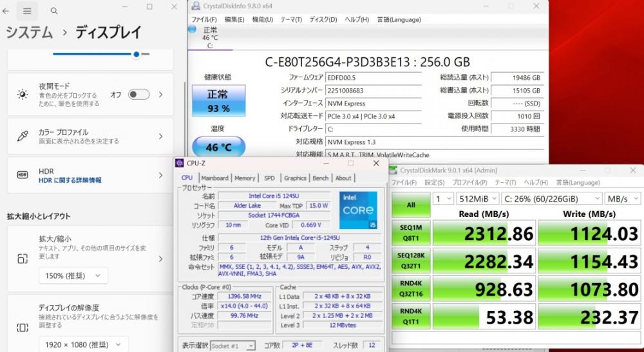Expand the 拡大/縮小 custom scaling chevron
644x352 pixels.
click(x=160, y=259)
